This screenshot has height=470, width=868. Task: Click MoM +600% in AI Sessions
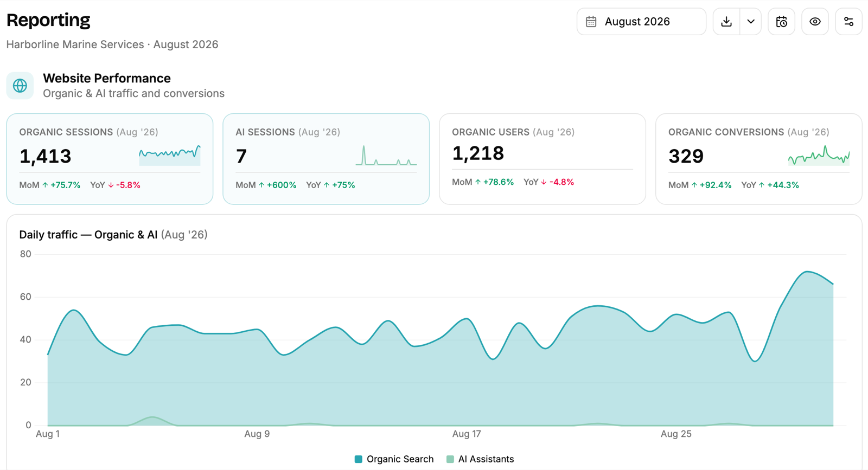click(266, 185)
